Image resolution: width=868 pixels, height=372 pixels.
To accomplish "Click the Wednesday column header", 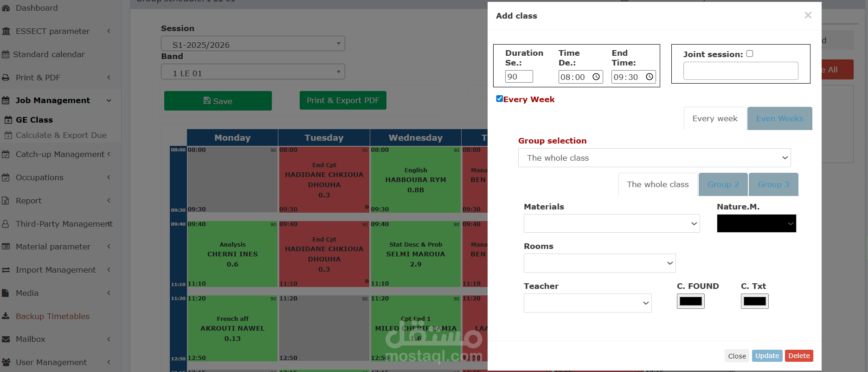I will pos(415,137).
